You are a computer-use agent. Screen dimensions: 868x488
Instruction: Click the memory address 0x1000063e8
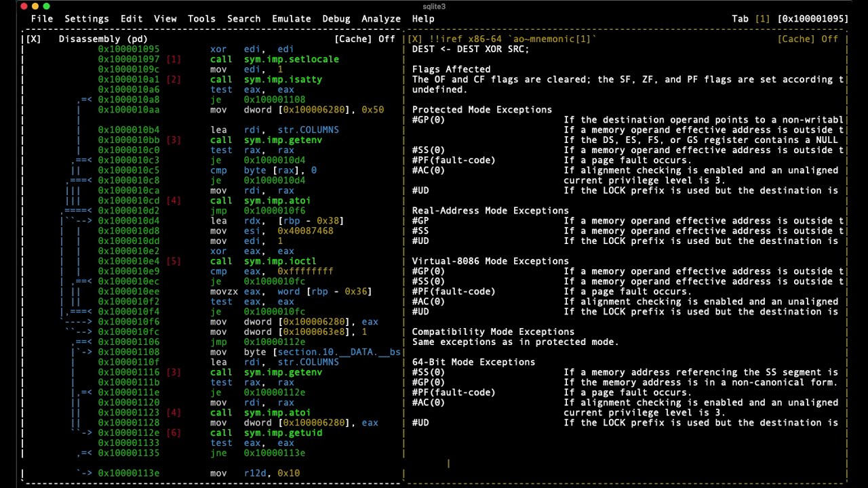pos(315,332)
